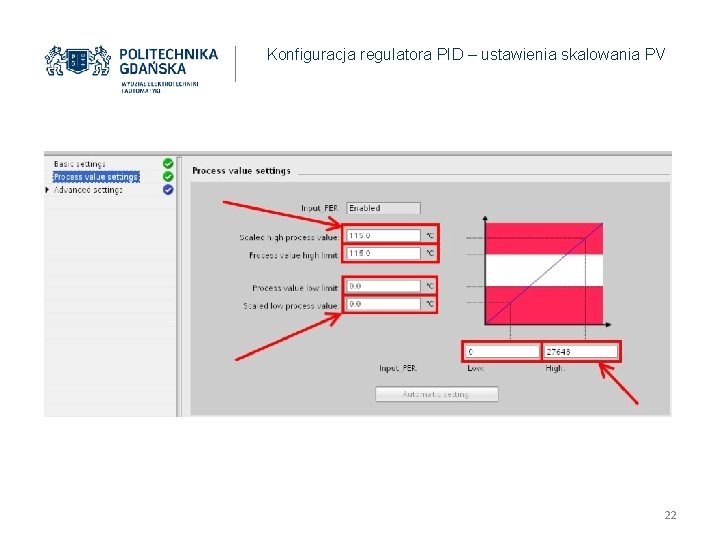720x540 pixels.
Task: Click blue checkmark beside Advanced settings
Action: (x=168, y=190)
